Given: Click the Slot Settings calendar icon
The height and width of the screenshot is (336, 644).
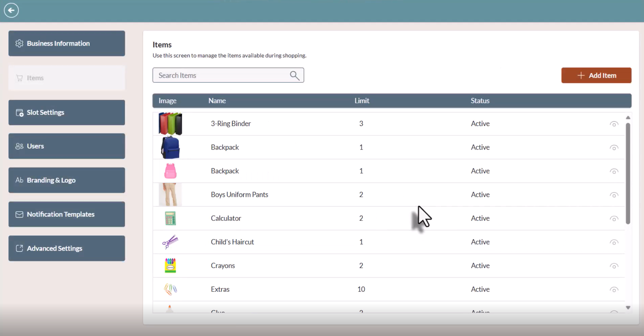Looking at the screenshot, I should click(19, 112).
